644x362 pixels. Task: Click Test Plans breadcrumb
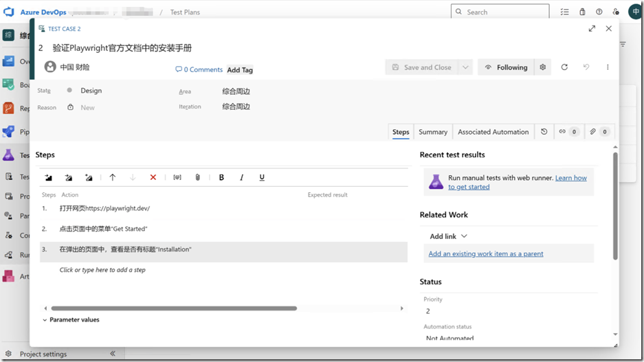(x=186, y=12)
